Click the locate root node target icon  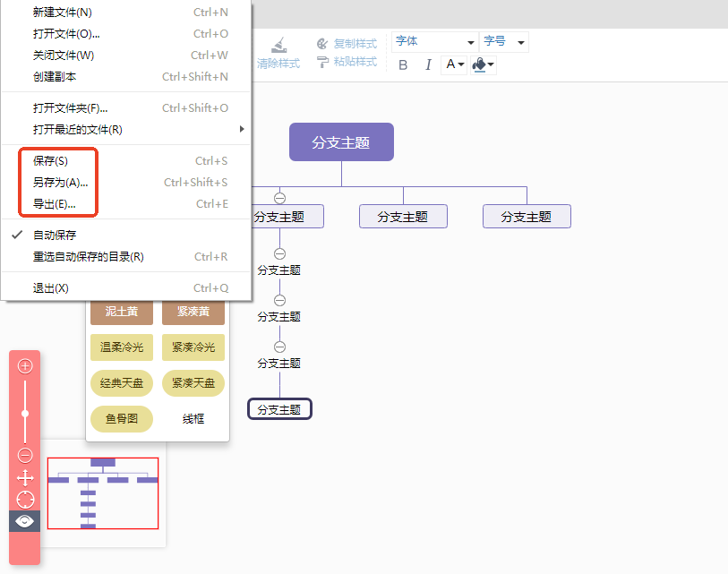[25, 500]
